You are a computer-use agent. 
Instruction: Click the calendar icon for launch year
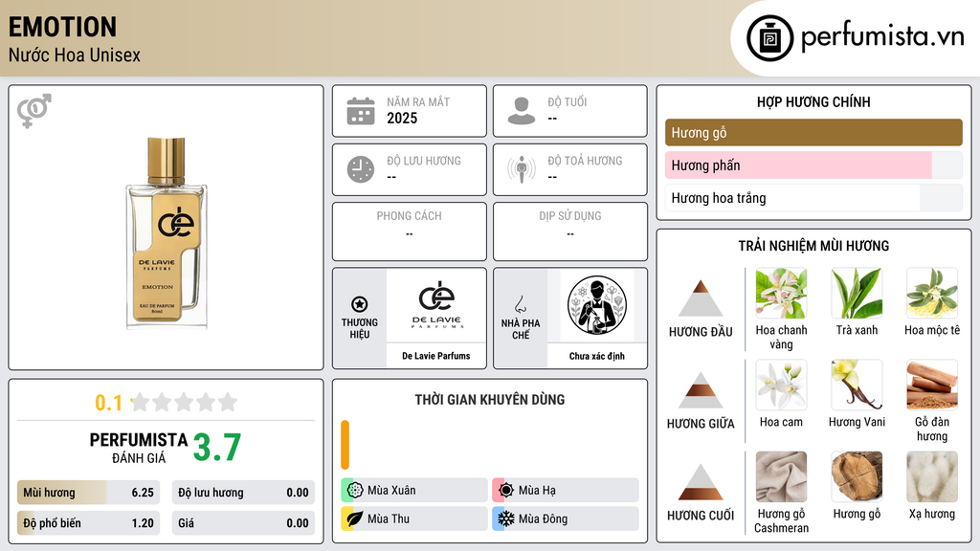click(361, 111)
